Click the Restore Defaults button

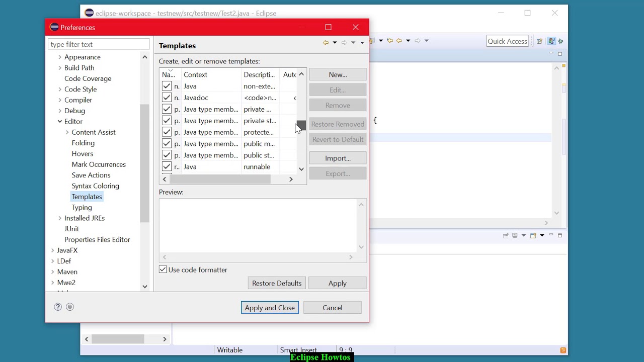277,283
